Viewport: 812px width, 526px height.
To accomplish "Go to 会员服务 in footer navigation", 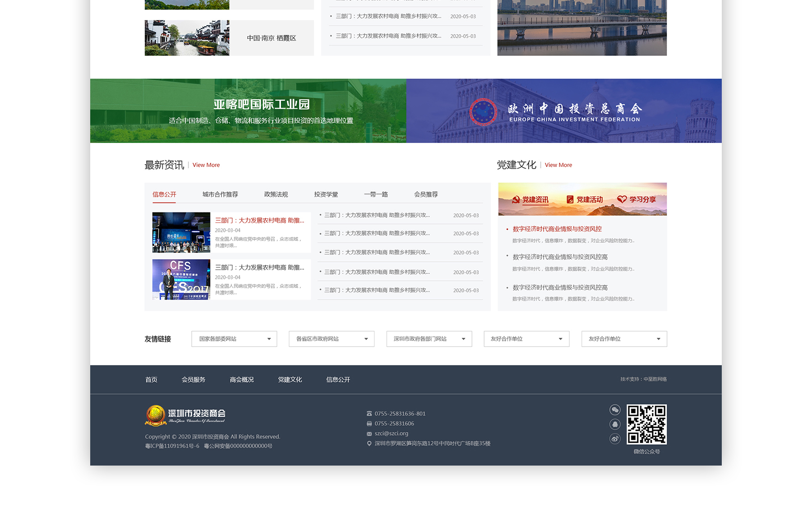I will click(x=193, y=380).
